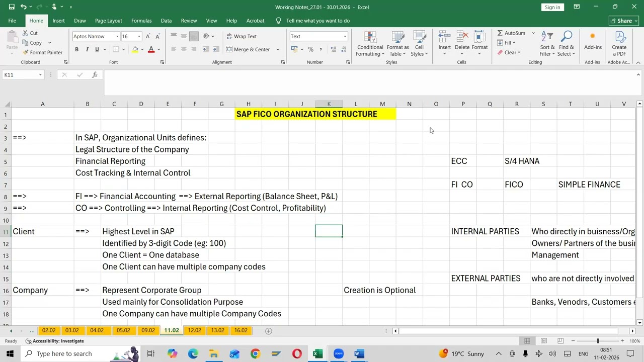Click Create a PDF
Screen dimensions: 644x362
tap(619, 44)
